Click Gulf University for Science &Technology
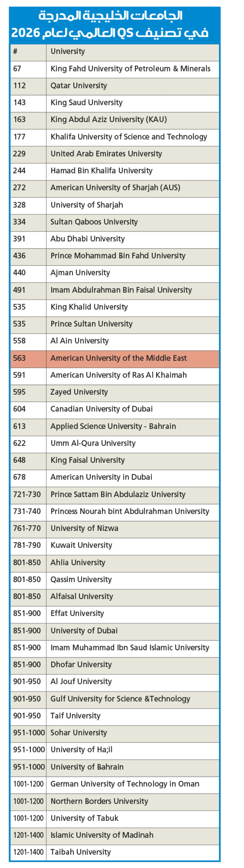The width and height of the screenshot is (244, 868). 120,699
